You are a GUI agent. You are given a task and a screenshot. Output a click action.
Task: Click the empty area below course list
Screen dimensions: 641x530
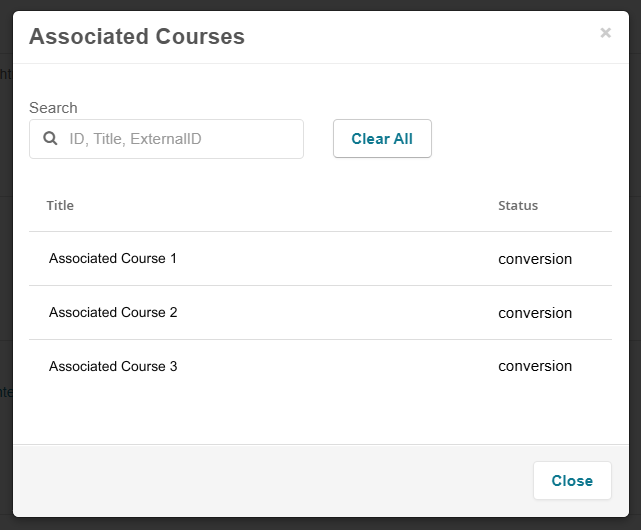tap(320, 417)
